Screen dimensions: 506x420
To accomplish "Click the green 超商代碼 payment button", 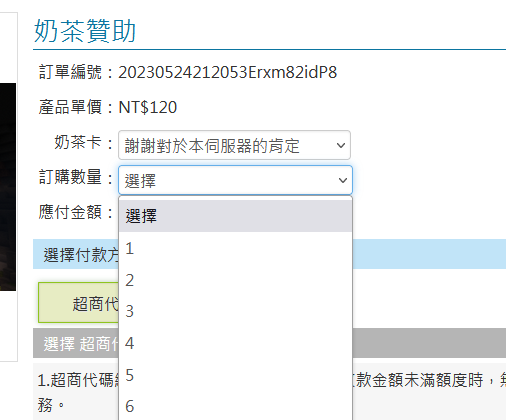I will (79, 303).
